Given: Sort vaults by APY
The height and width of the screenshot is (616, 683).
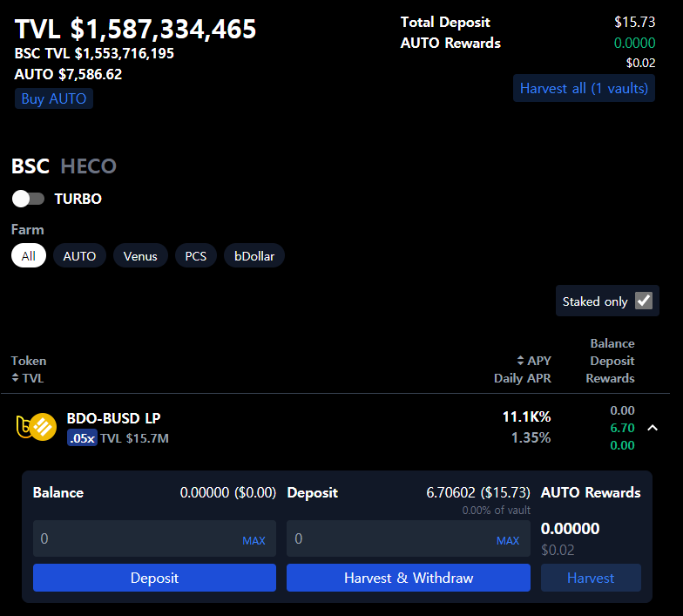Looking at the screenshot, I should tap(534, 361).
